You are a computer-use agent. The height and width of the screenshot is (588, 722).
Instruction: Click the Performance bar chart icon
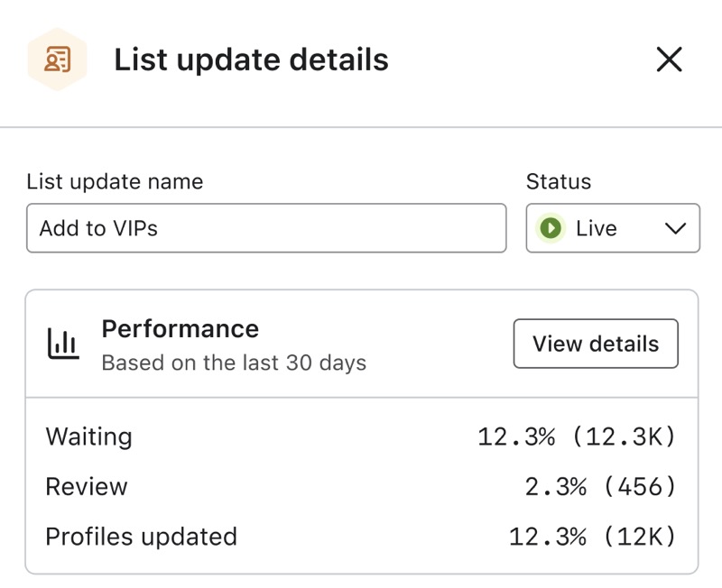click(62, 343)
